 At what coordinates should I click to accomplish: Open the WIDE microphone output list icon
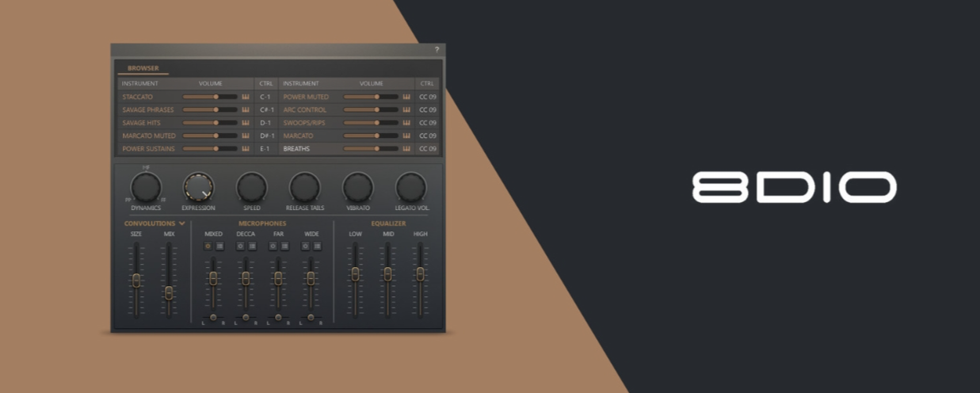tap(317, 246)
